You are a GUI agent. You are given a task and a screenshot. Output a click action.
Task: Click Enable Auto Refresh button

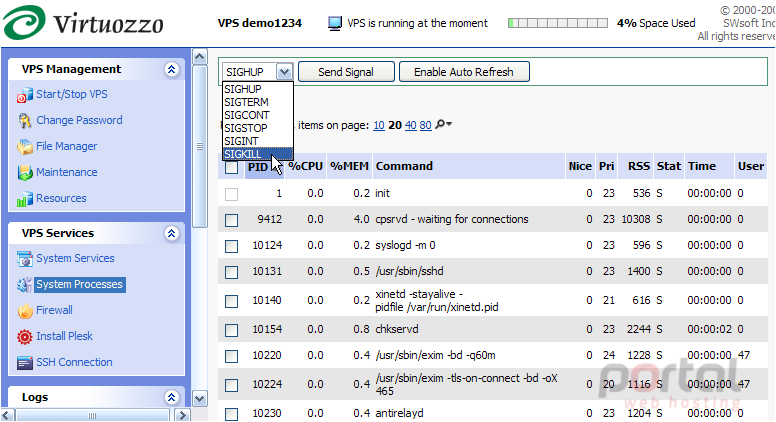464,72
